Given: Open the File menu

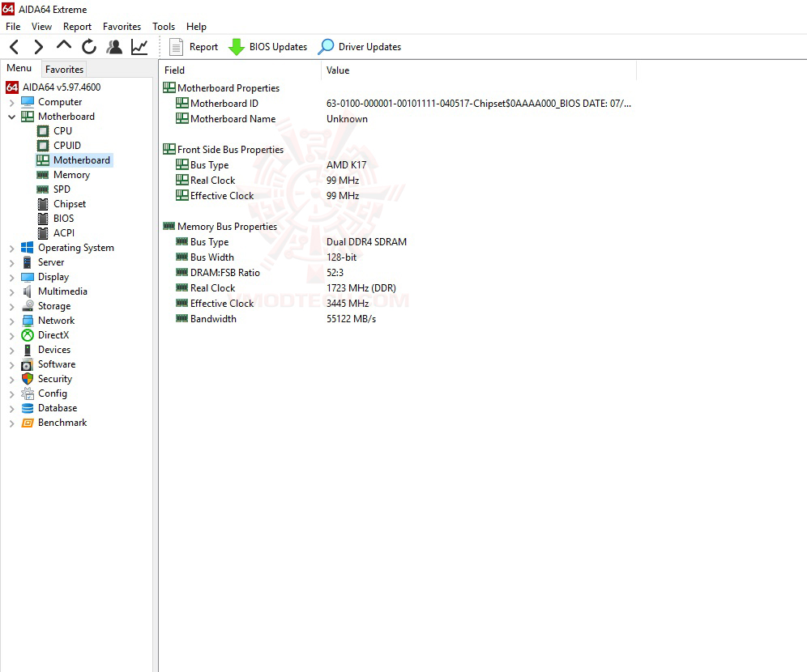Looking at the screenshot, I should [14, 26].
